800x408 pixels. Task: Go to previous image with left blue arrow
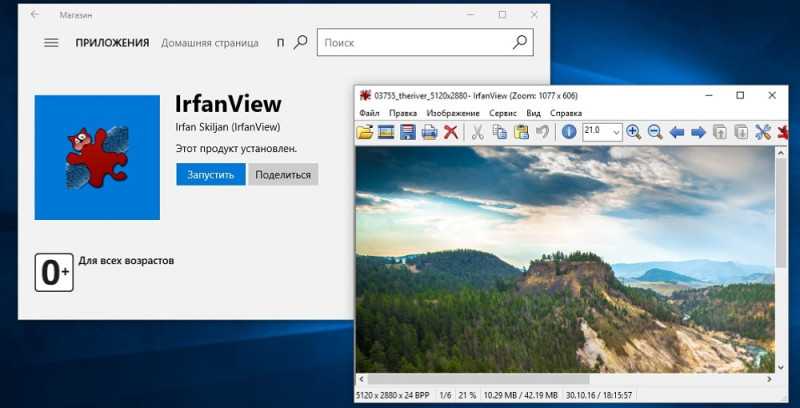677,133
